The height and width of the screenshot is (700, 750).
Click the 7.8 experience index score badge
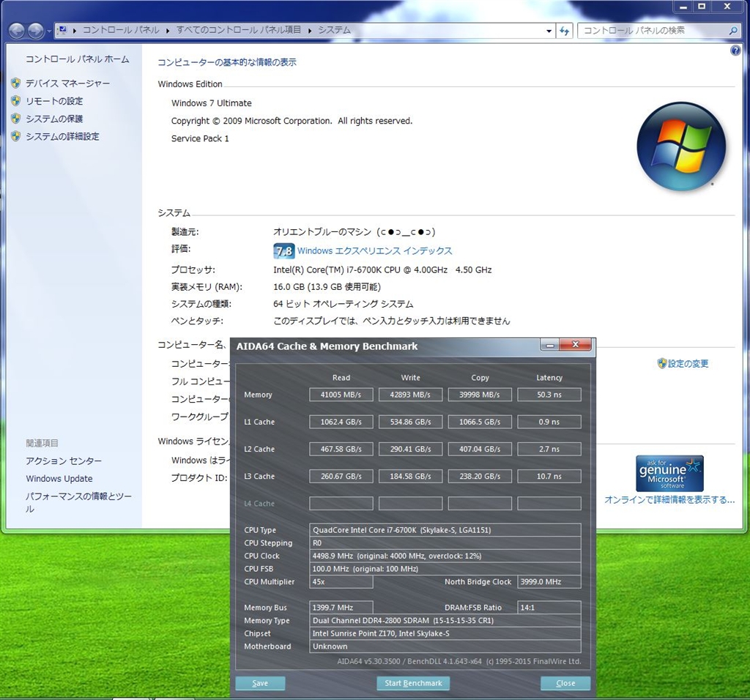click(283, 251)
